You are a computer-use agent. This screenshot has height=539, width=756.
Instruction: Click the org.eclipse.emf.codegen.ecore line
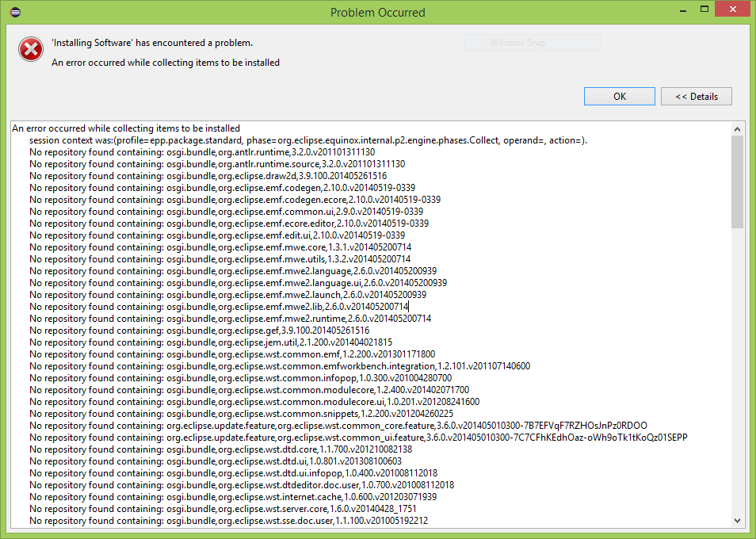pos(235,200)
